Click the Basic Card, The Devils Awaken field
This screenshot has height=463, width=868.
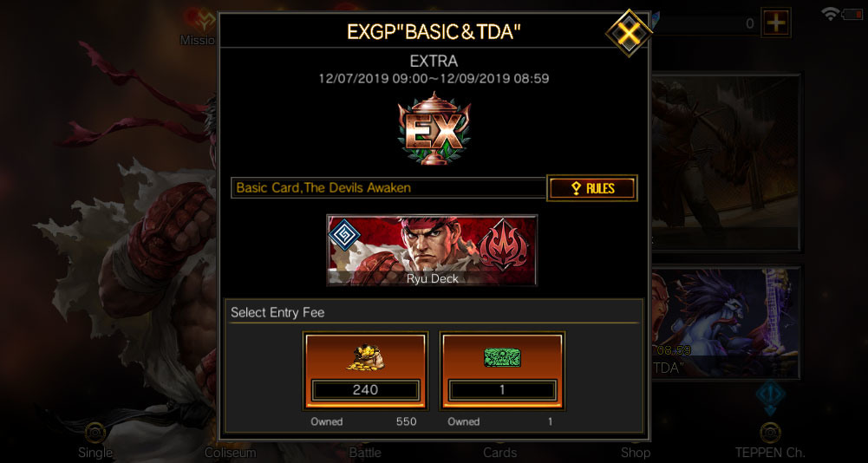point(388,188)
